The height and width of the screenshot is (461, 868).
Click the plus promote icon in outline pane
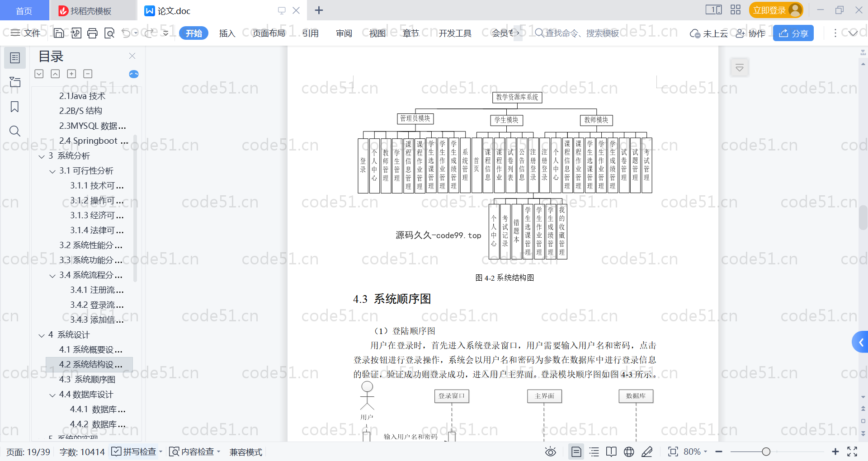coord(71,74)
